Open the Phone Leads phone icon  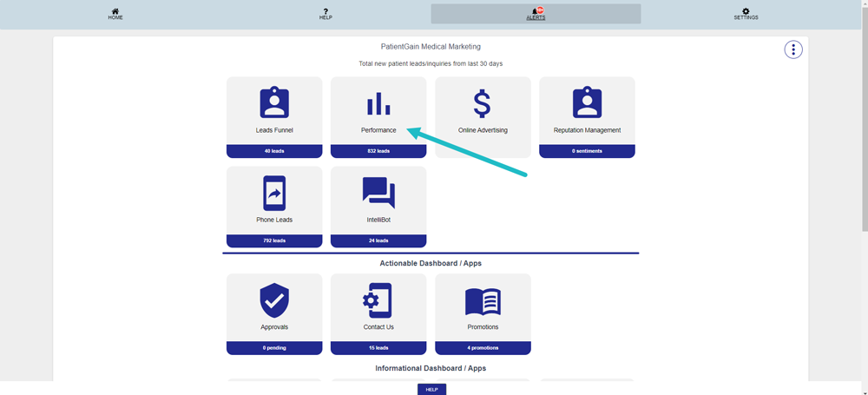coord(274,193)
